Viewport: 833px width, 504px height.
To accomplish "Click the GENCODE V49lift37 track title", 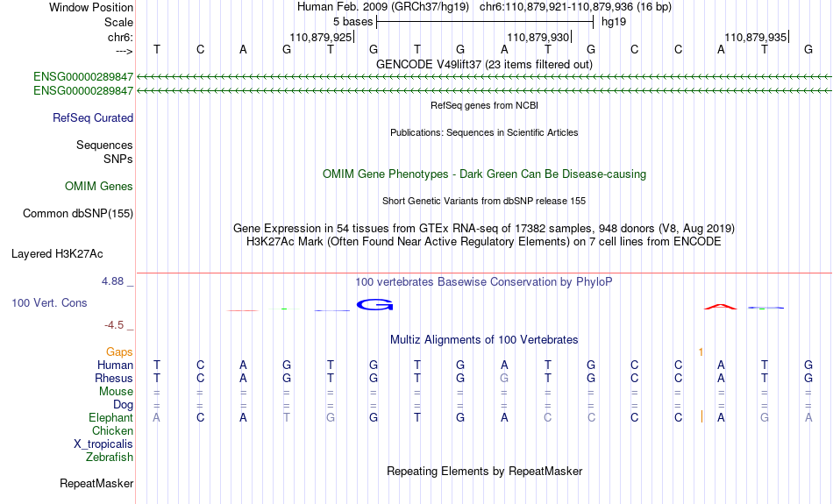I will click(x=484, y=64).
